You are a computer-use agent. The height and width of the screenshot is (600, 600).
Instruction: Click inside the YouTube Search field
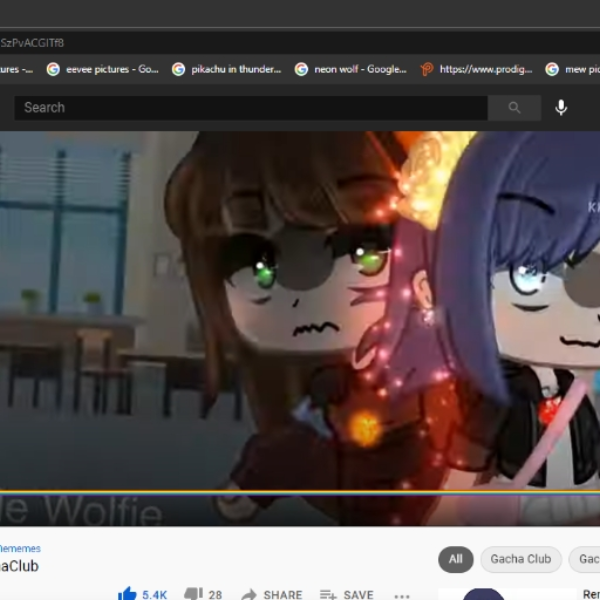(251, 108)
